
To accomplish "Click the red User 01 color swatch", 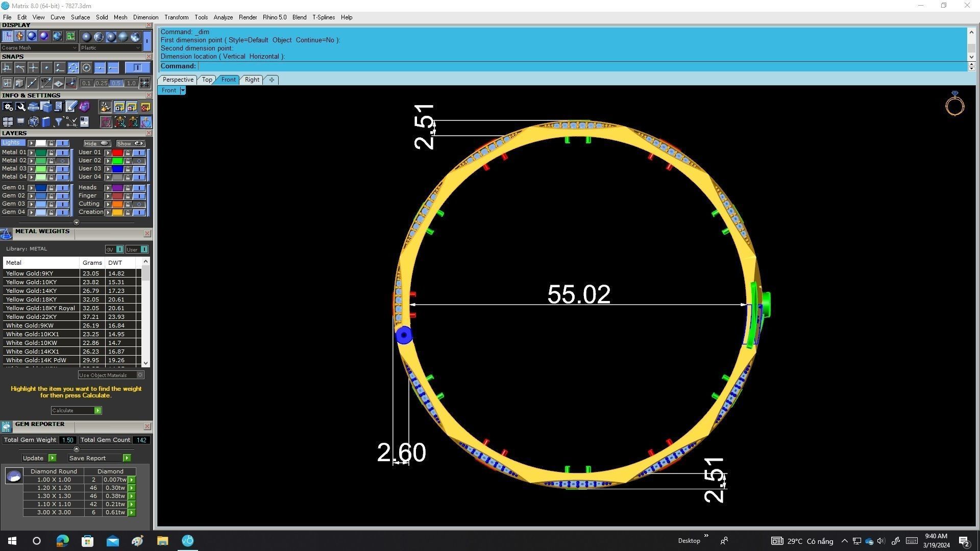I will pyautogui.click(x=117, y=153).
